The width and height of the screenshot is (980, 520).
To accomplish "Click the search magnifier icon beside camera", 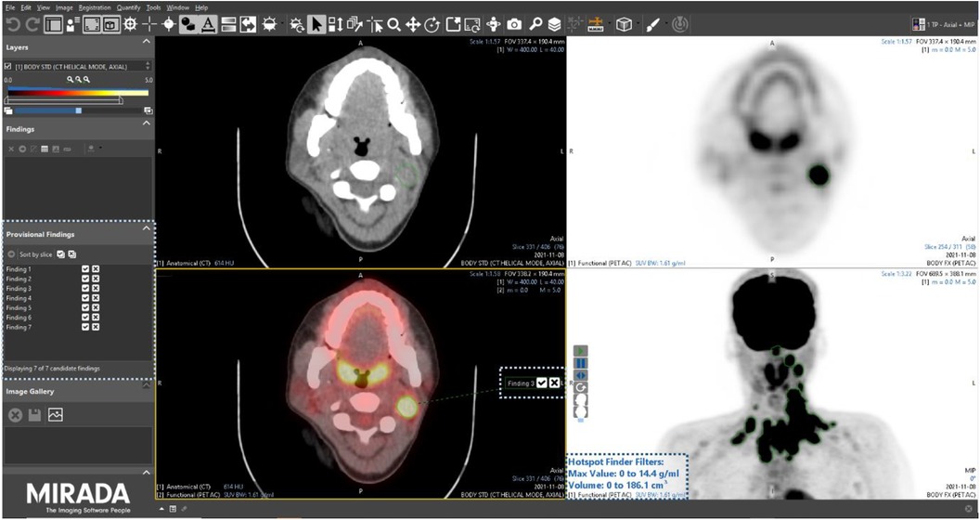I will click(x=535, y=24).
